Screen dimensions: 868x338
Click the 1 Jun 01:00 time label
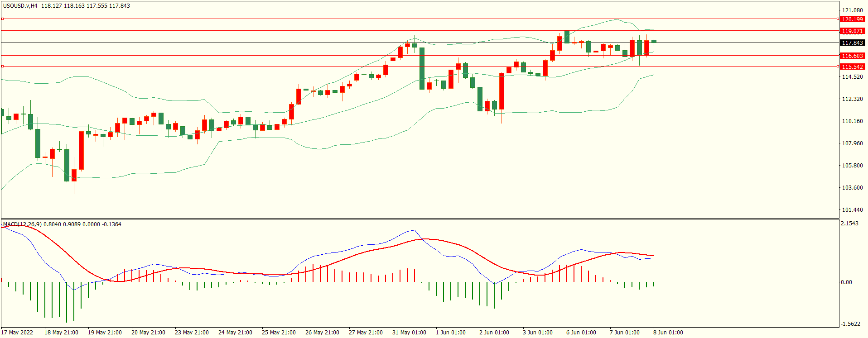pos(451,333)
